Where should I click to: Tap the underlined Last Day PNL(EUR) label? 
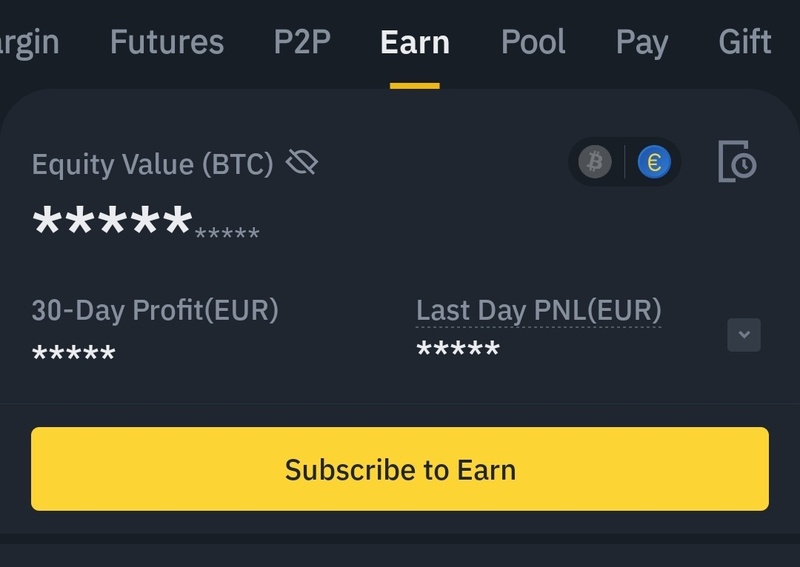(x=538, y=310)
